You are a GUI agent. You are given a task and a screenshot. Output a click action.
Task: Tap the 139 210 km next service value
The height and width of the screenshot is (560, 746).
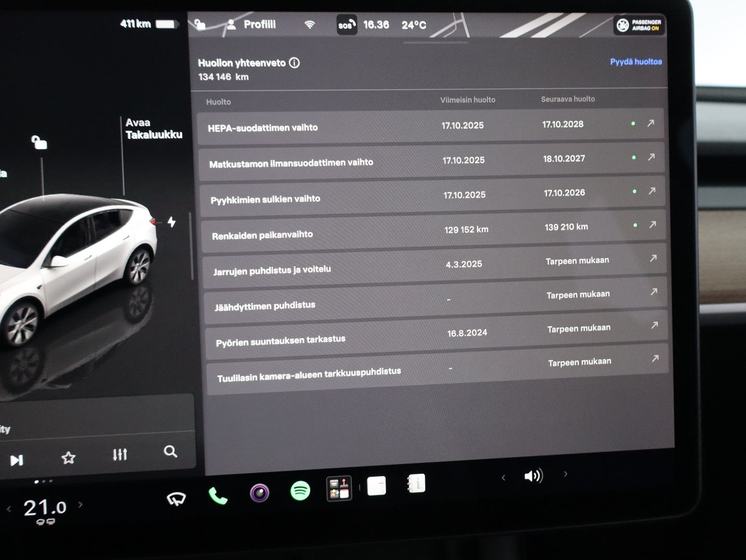coord(567,227)
